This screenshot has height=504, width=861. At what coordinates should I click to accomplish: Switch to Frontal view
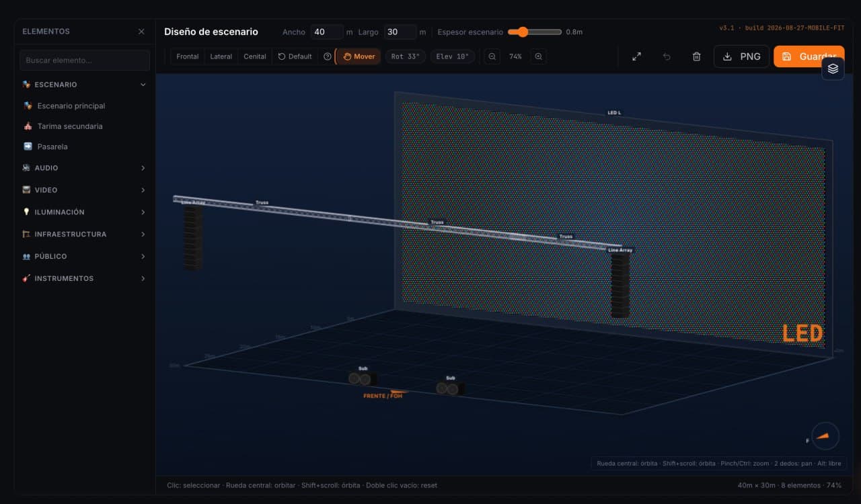(187, 56)
